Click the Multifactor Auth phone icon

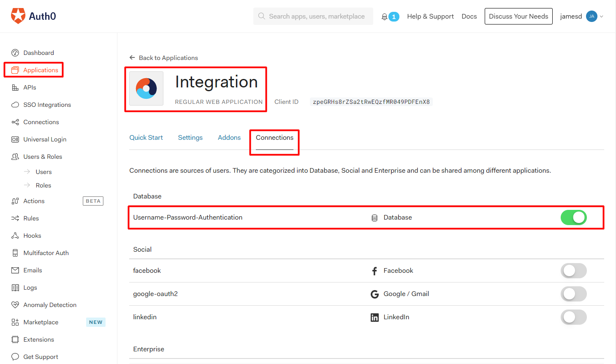pyautogui.click(x=15, y=253)
